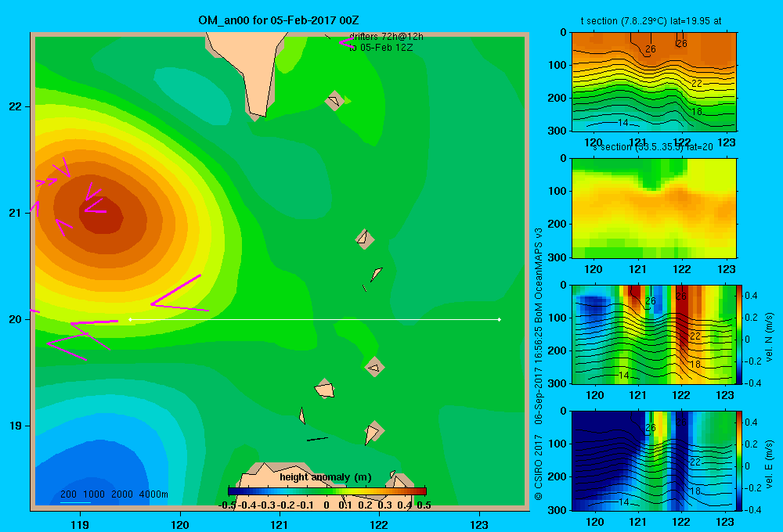Screen dimensions: 783x532
Task: Click the '0.2' tick on the vel. E color scale
Action: coord(751,444)
